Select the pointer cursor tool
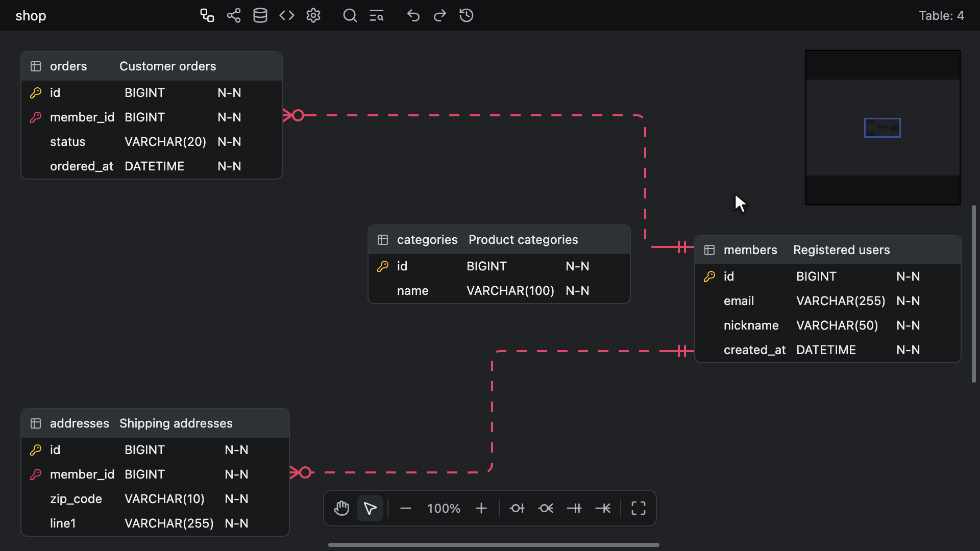 pyautogui.click(x=370, y=508)
